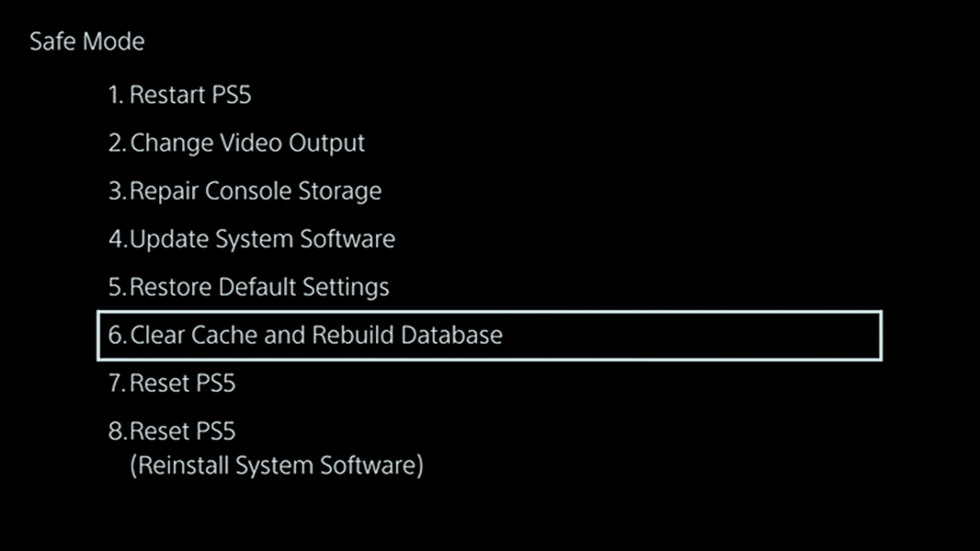Click the number 8 before the last option
The width and height of the screenshot is (980, 551).
116,431
